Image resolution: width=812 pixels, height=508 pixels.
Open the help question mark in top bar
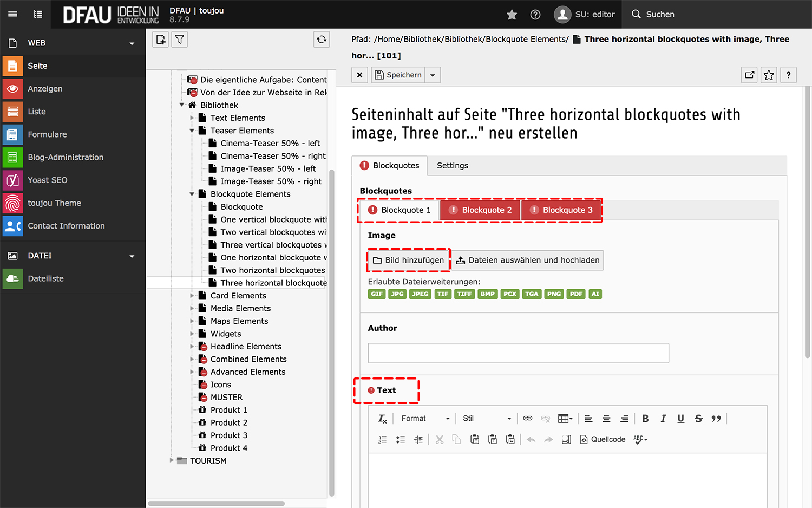pos(535,15)
